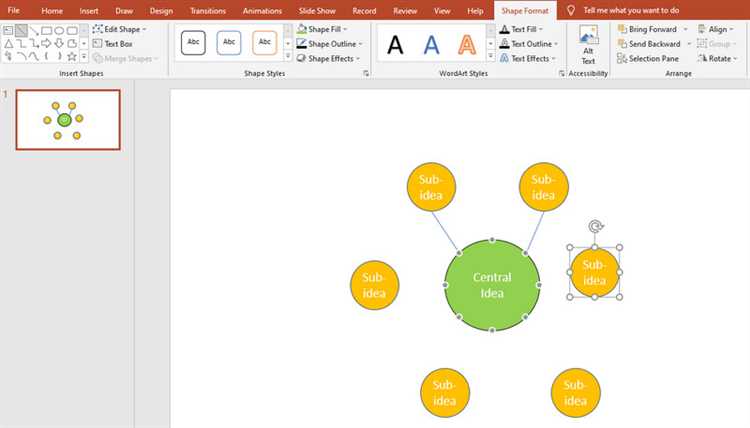Open the File menu

[13, 10]
